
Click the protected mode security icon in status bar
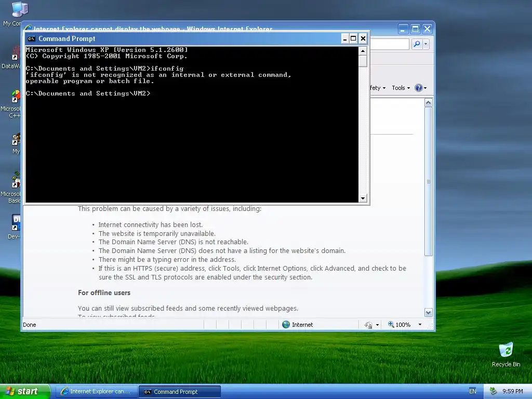pyautogui.click(x=368, y=325)
